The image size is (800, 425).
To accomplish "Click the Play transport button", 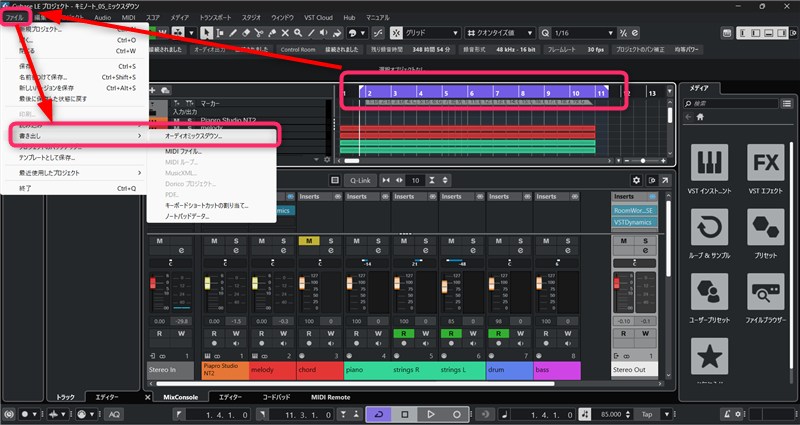I will [x=431, y=414].
